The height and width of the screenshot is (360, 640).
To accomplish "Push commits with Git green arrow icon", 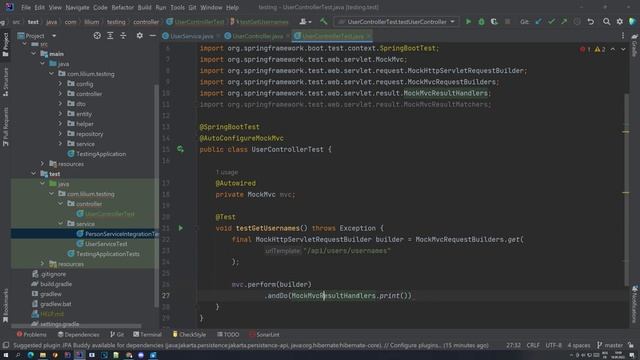I will click(564, 22).
